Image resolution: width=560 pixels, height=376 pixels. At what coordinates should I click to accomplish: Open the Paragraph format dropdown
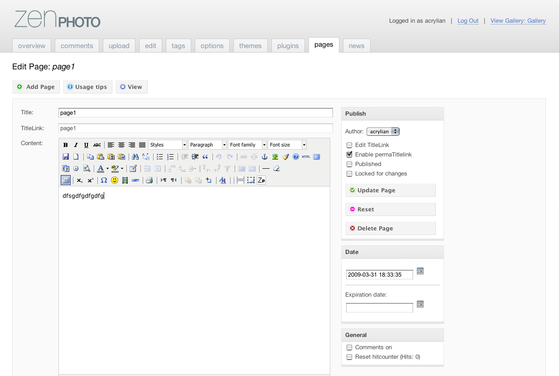(x=208, y=145)
